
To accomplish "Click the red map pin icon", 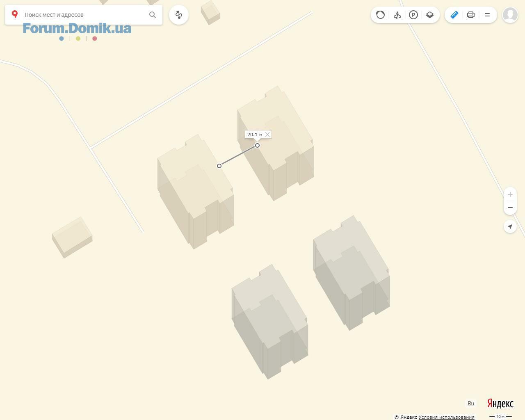I will pos(15,14).
